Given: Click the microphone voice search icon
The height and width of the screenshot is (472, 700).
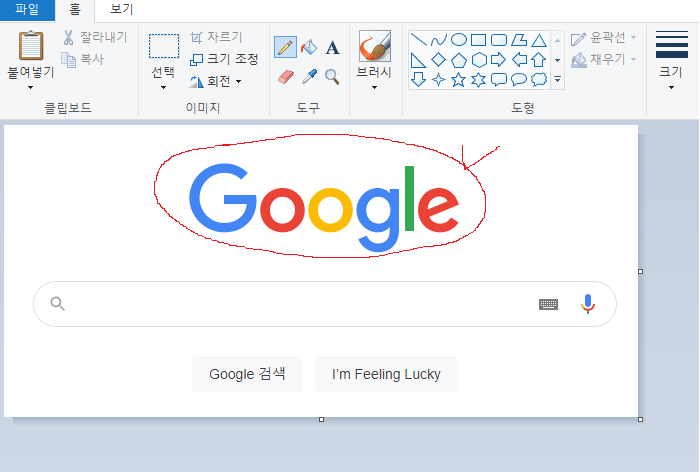Looking at the screenshot, I should (588, 304).
